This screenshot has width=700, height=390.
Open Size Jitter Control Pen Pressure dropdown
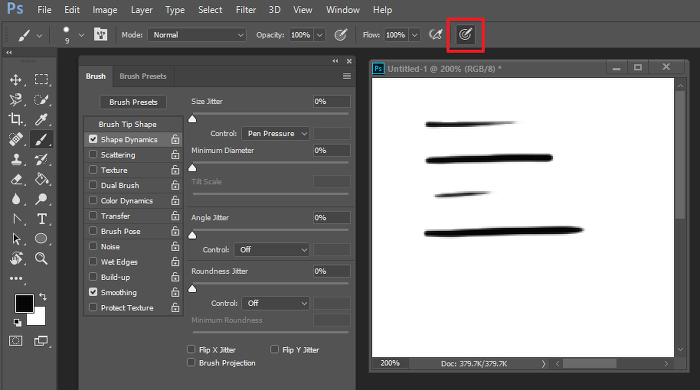click(275, 133)
